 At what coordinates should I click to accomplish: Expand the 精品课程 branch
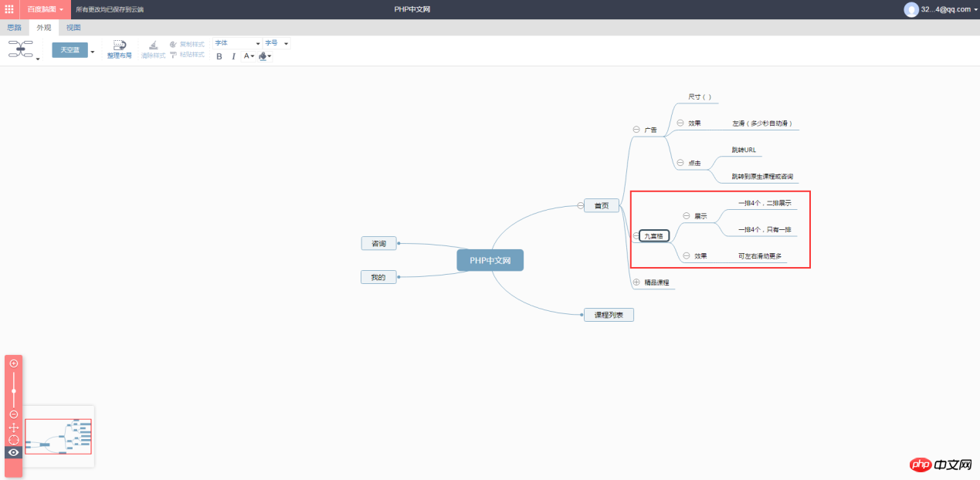click(636, 282)
